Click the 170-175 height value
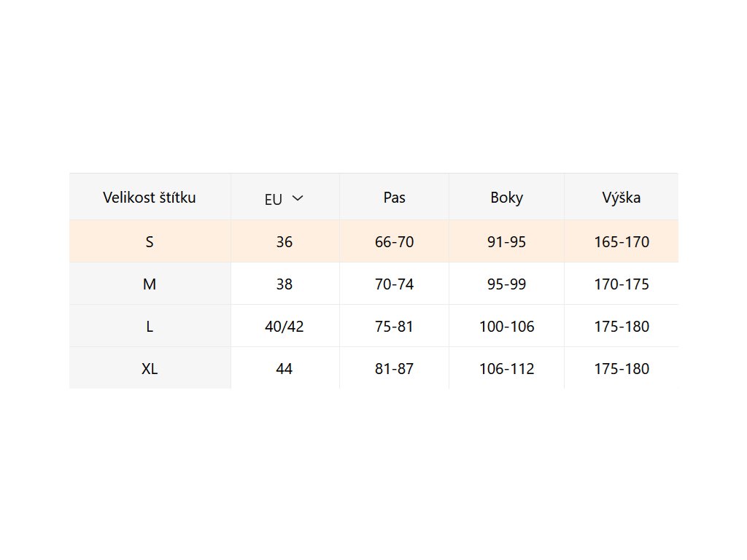This screenshot has height=560, width=747. click(x=622, y=284)
